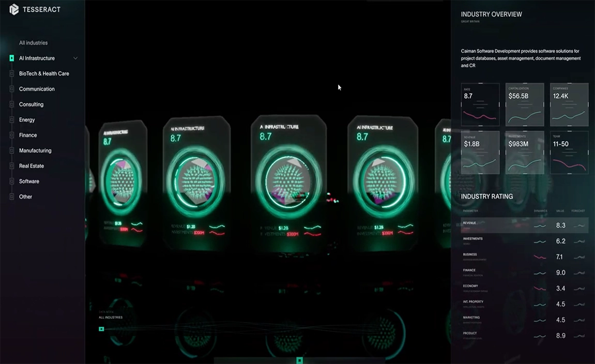The width and height of the screenshot is (595, 364).
Task: Select All industries in the sidebar
Action: point(33,43)
